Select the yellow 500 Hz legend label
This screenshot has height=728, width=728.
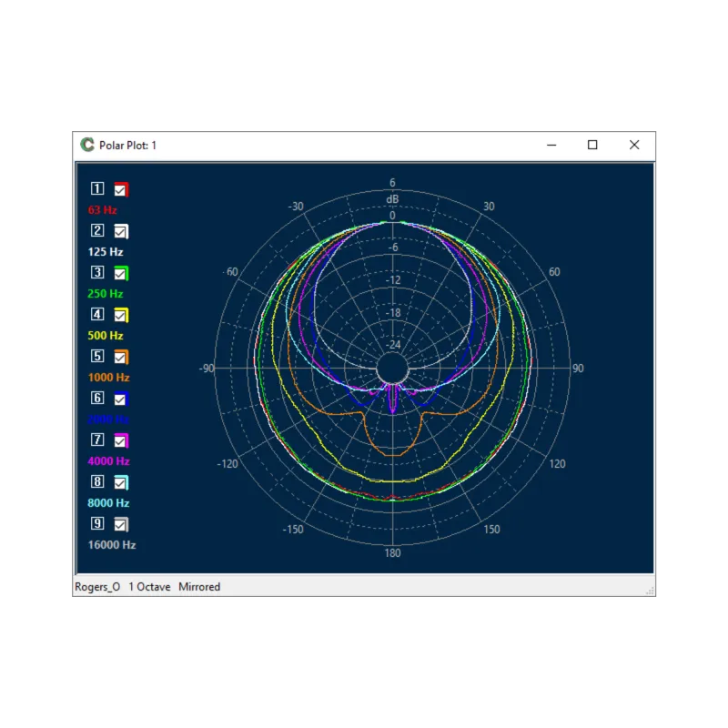point(106,335)
